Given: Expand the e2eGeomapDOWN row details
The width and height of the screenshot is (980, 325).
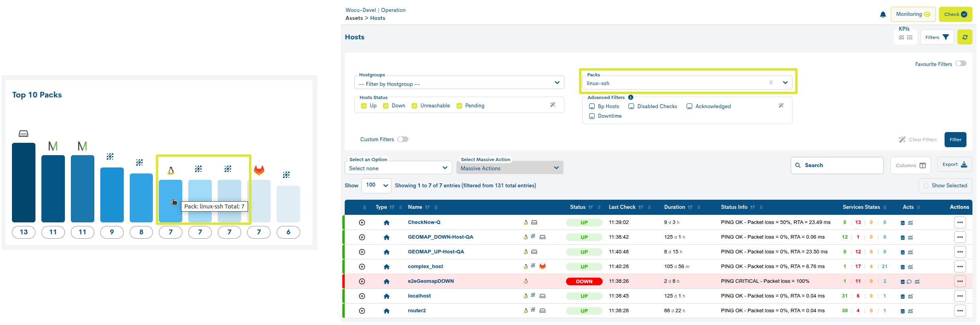Looking at the screenshot, I should coord(362,281).
